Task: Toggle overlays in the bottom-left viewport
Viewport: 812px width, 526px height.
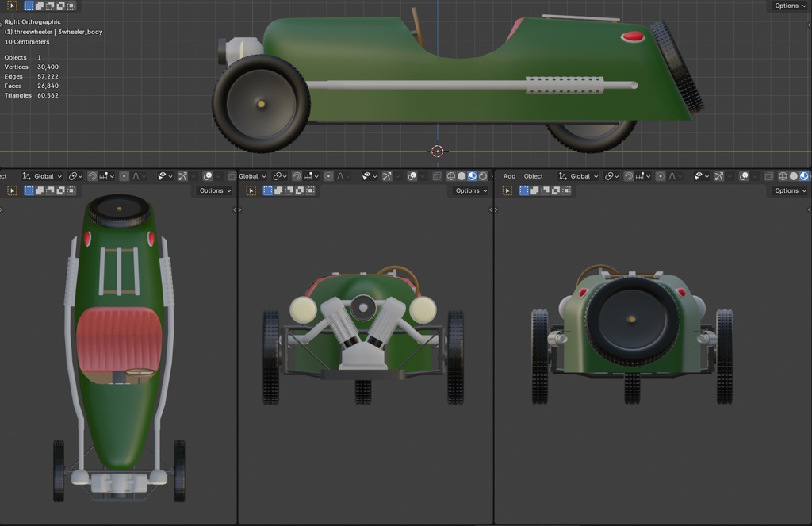Action: [x=208, y=176]
